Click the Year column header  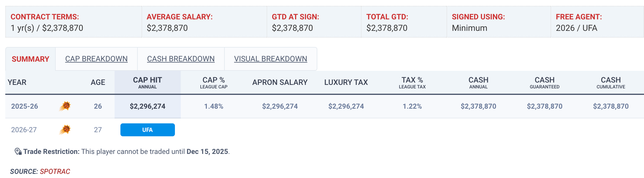pyautogui.click(x=17, y=83)
